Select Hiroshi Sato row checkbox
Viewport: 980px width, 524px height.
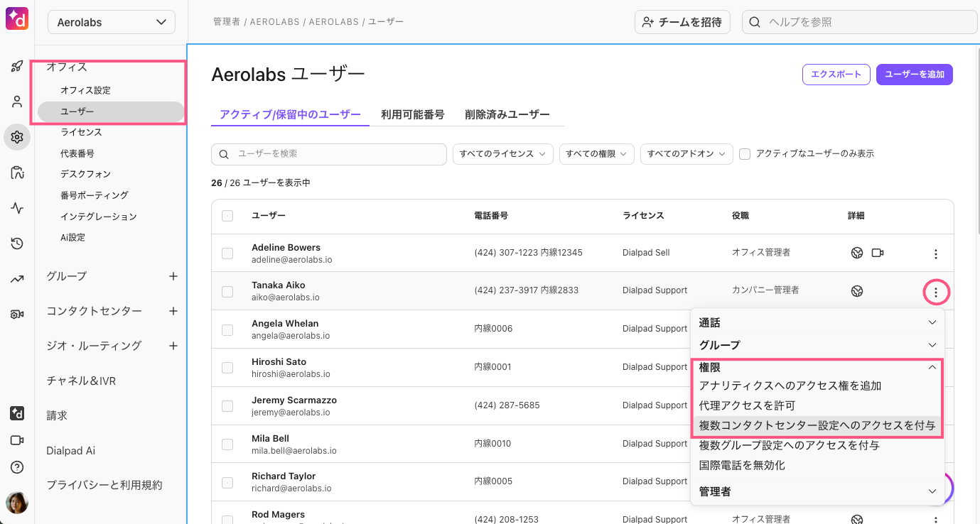point(227,368)
